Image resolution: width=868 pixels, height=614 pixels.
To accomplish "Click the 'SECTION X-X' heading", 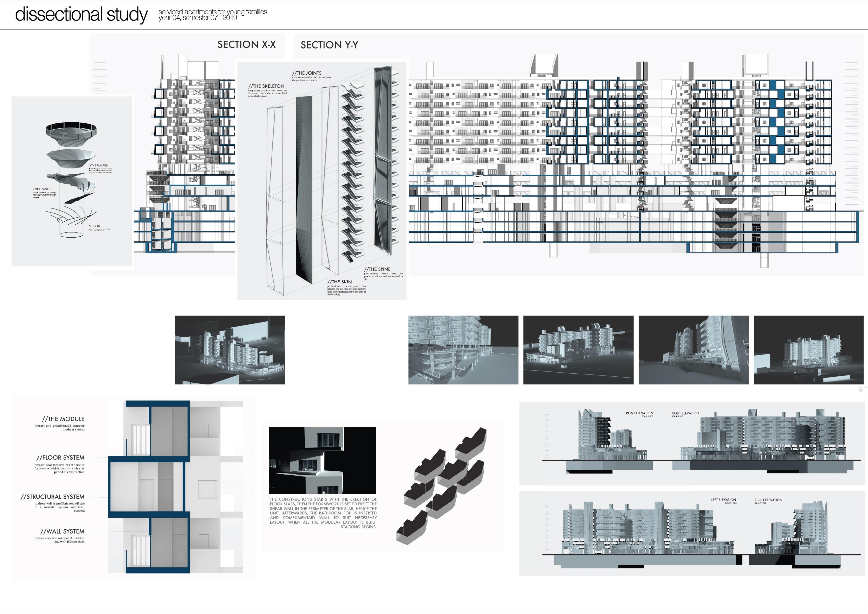I will [x=246, y=45].
